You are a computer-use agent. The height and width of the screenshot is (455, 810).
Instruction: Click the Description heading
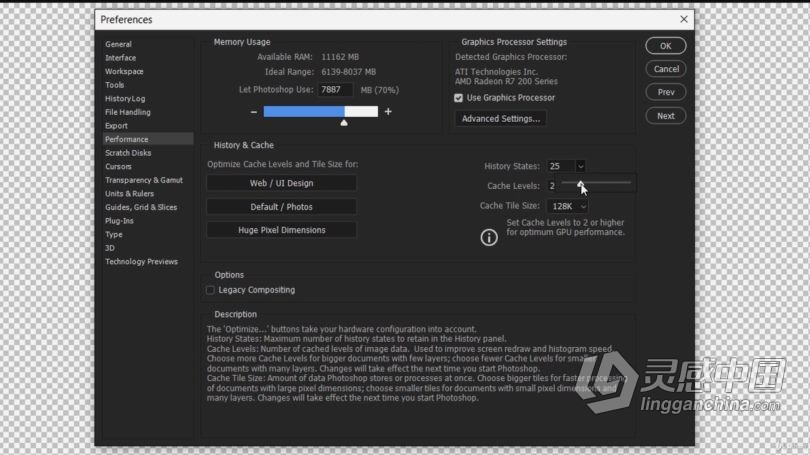click(x=236, y=314)
